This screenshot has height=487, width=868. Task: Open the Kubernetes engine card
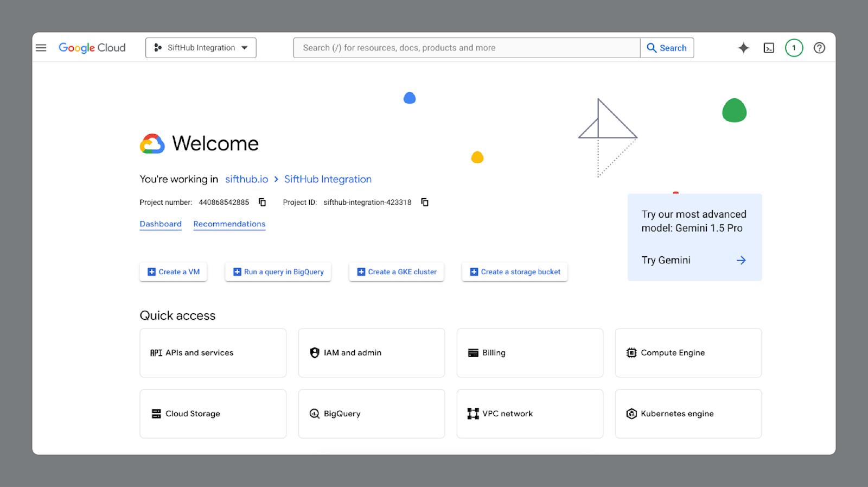tap(688, 414)
